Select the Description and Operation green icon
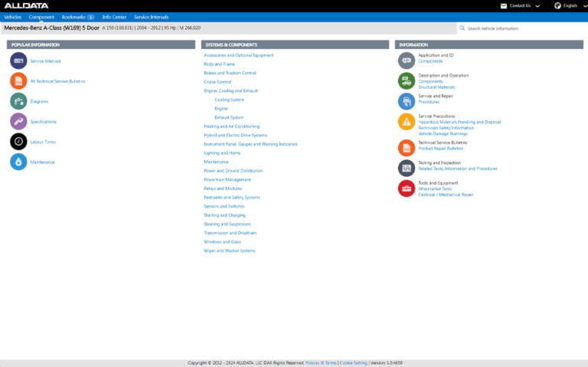 (x=407, y=81)
